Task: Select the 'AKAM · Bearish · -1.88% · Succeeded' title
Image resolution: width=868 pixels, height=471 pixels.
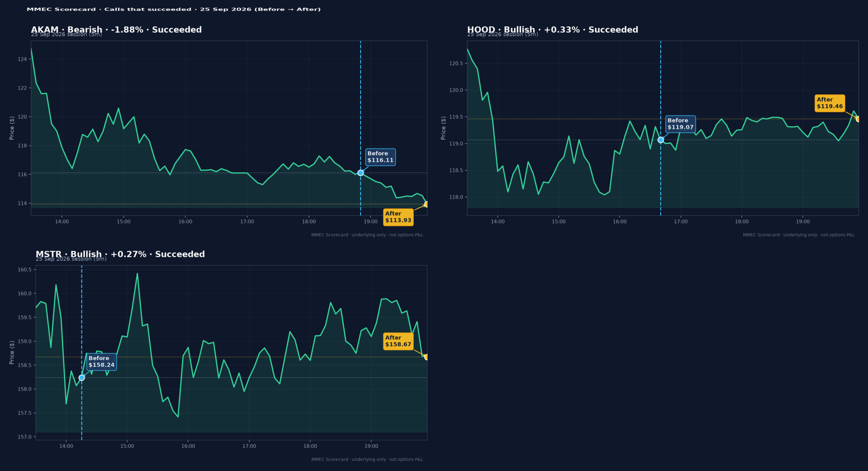Action: click(x=116, y=30)
